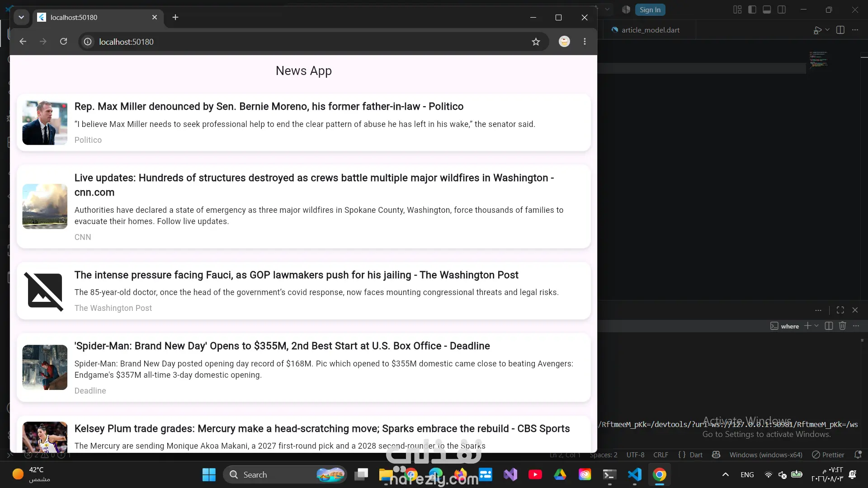Image resolution: width=868 pixels, height=488 pixels.
Task: Open the editor's more actions menu
Action: [855, 30]
